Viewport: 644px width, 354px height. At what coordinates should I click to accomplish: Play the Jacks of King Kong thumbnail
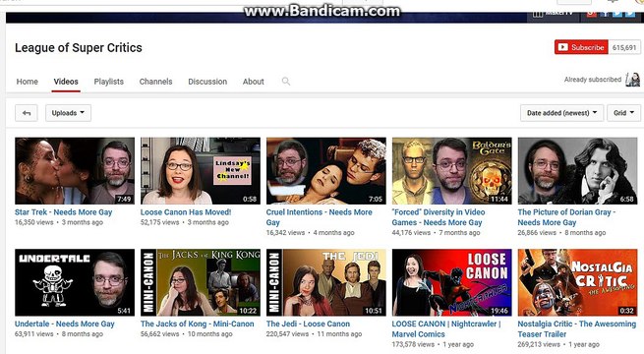tap(201, 282)
